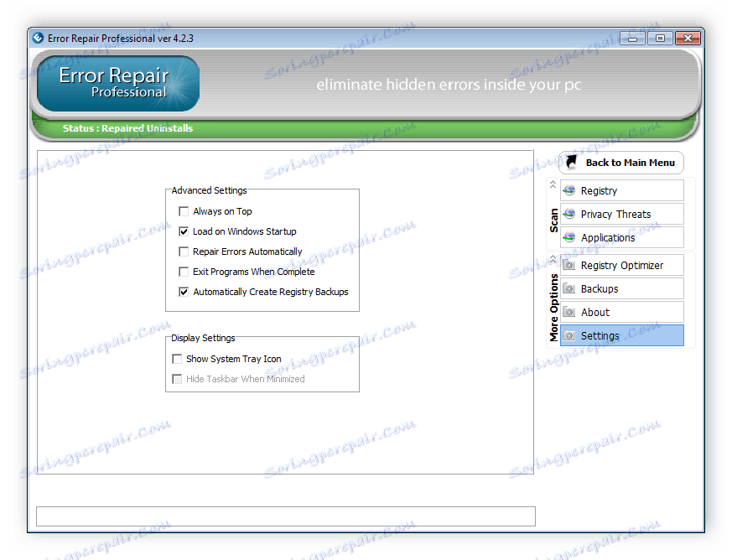Click the app icon in title bar
The width and height of the screenshot is (732, 560).
pos(38,38)
